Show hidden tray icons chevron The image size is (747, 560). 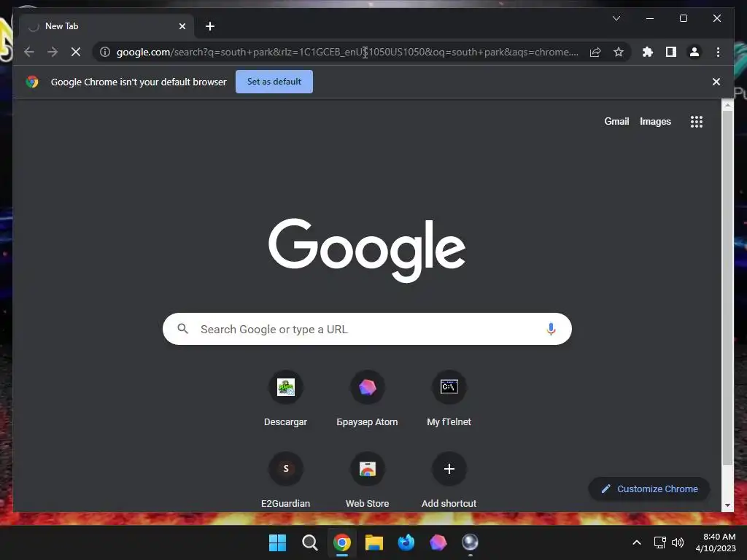[x=636, y=542]
